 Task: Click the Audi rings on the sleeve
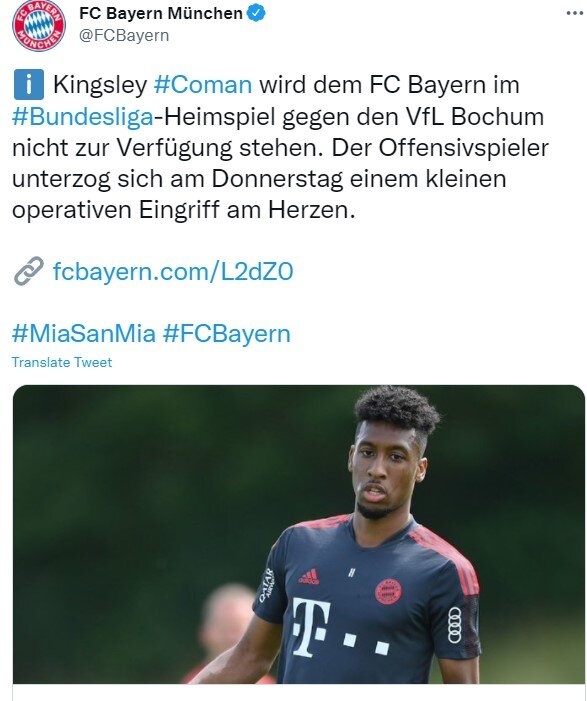tap(455, 625)
